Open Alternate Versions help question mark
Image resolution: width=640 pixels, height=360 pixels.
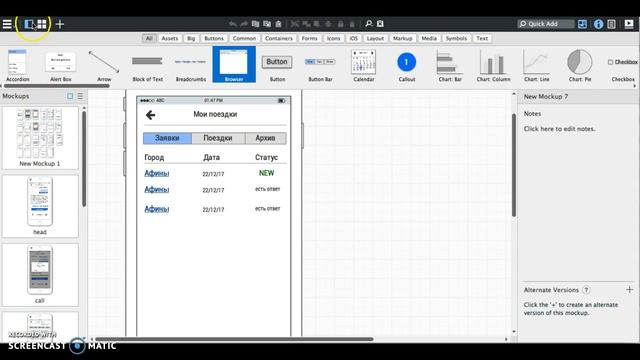coord(586,290)
